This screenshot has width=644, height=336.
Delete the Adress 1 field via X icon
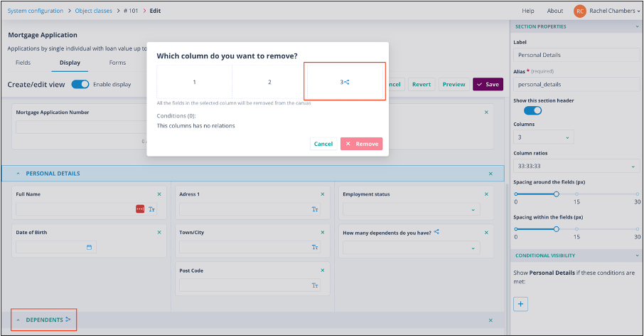click(x=323, y=194)
